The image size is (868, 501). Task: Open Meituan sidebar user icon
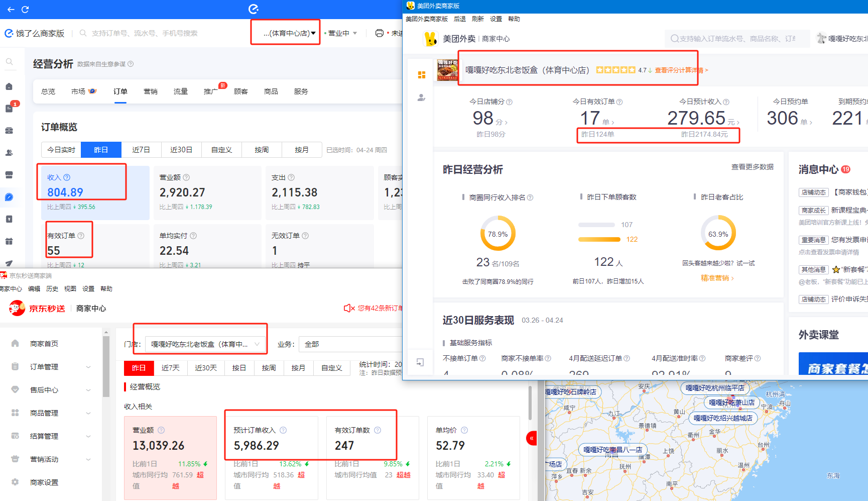coord(422,97)
